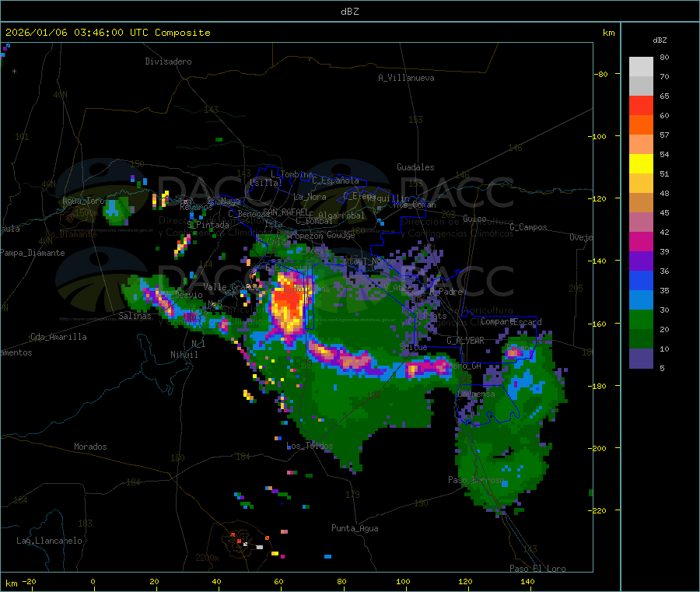
Task: Click the 100 km horizontal axis tick
Action: pos(403,581)
